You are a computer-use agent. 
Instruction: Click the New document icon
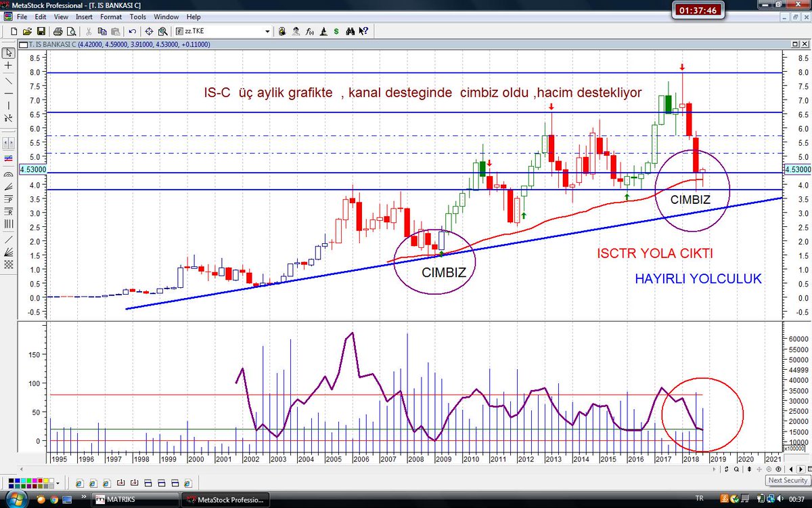14,31
